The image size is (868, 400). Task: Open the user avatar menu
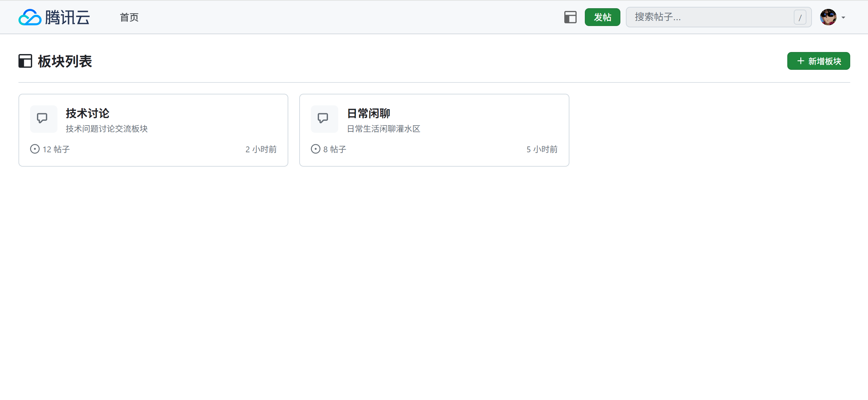coord(828,17)
